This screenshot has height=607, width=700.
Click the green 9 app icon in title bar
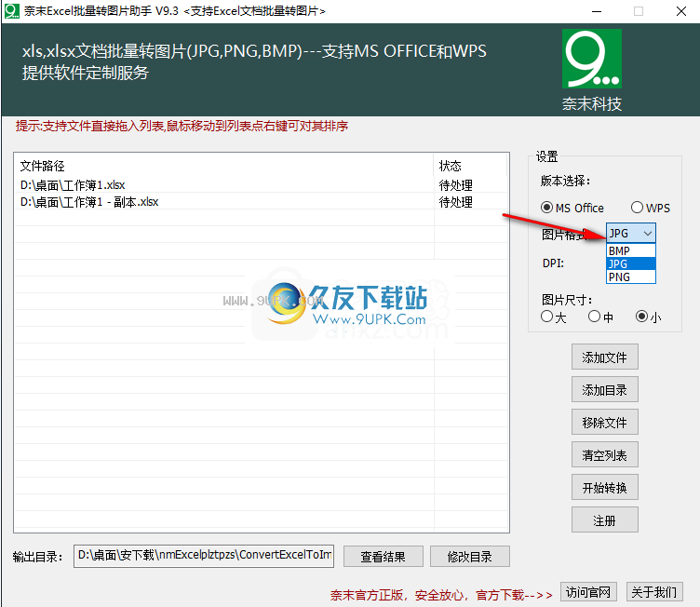(11, 11)
